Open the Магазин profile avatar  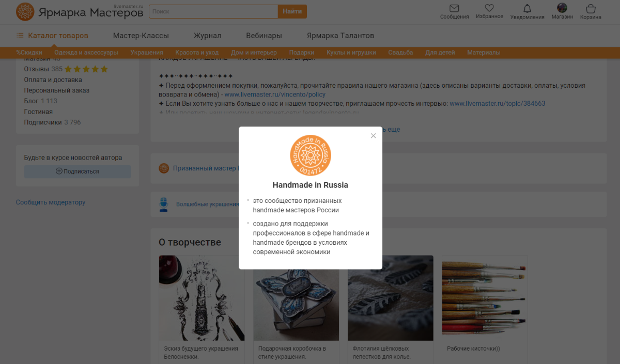coord(562,8)
